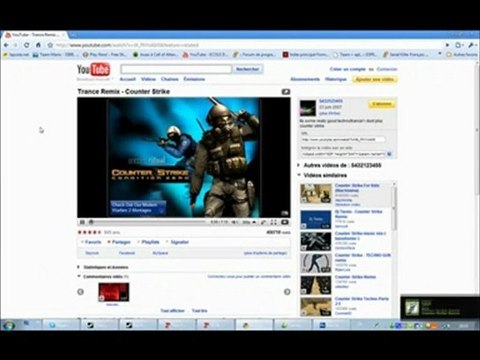
Task: Pause the video with the player pause button
Action: [82, 222]
